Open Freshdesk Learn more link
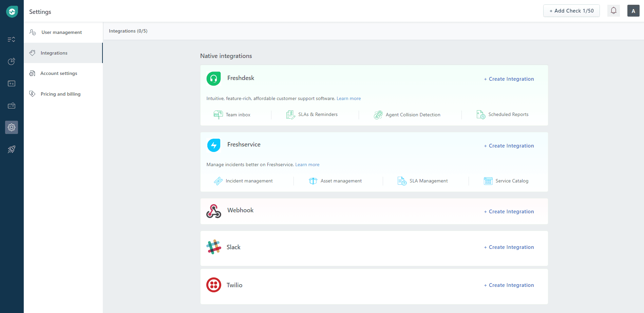644x313 pixels. (348, 99)
